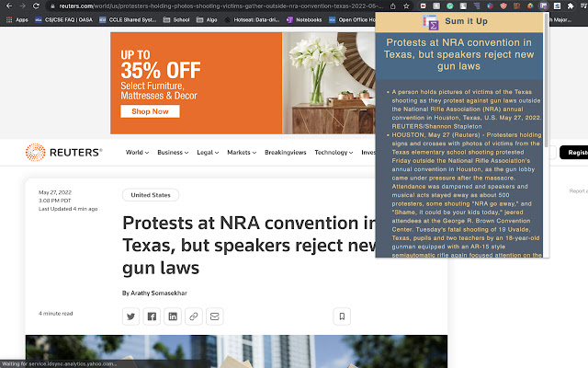Share article on Twitter
This screenshot has height=368, width=588.
tap(131, 316)
